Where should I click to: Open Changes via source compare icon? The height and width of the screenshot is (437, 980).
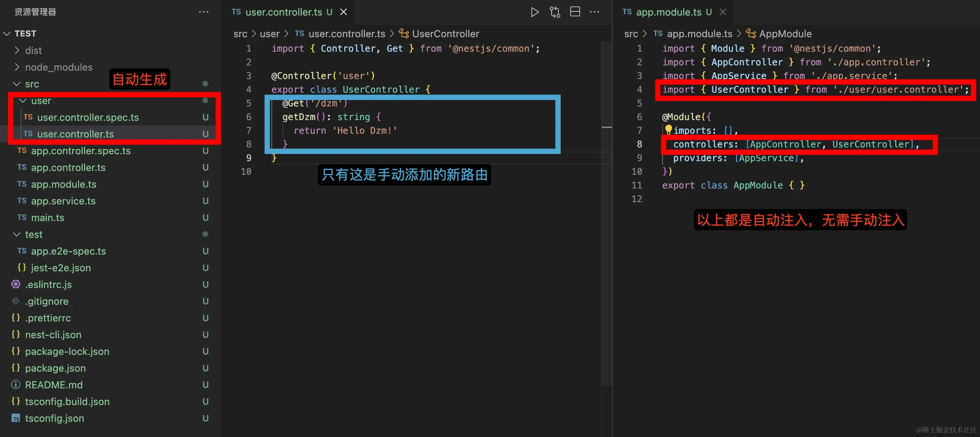(555, 12)
